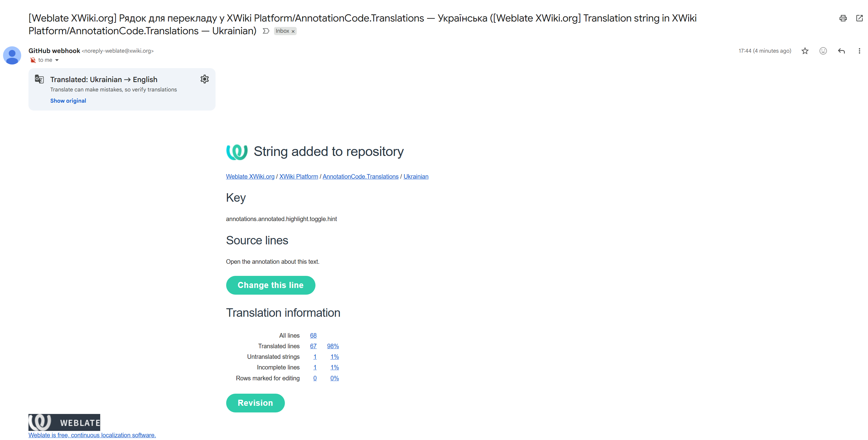Click the 98% translated lines link
Image resolution: width=868 pixels, height=440 pixels.
point(332,346)
